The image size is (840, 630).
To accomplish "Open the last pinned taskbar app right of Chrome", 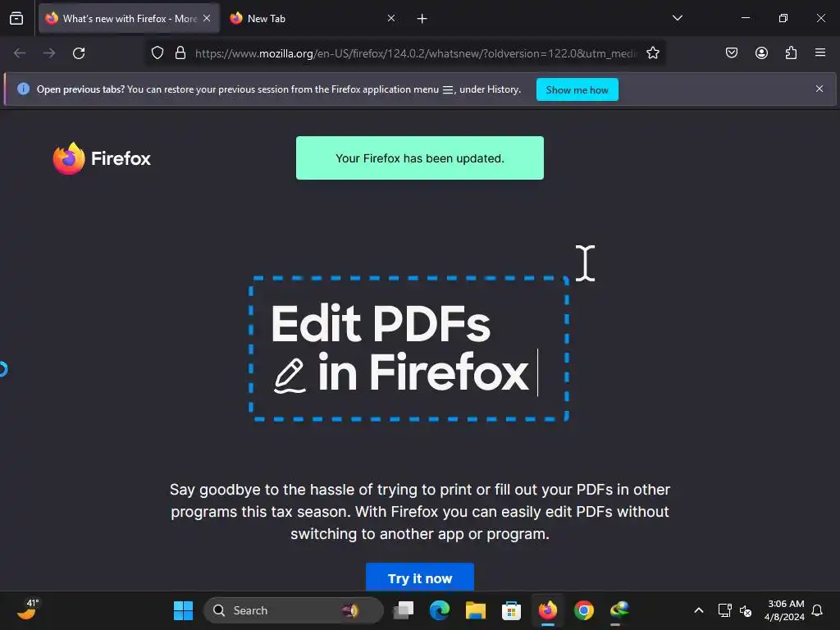I will [x=620, y=610].
